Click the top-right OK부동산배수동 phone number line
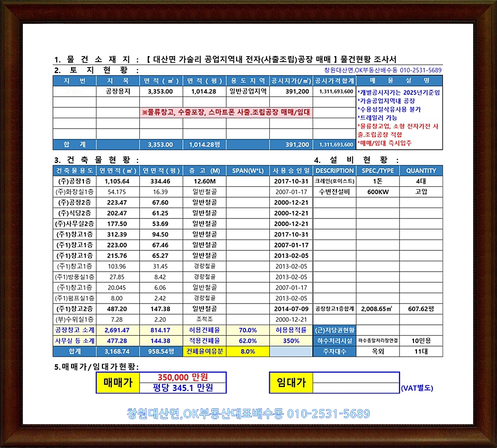497x448 pixels. pyautogui.click(x=382, y=70)
